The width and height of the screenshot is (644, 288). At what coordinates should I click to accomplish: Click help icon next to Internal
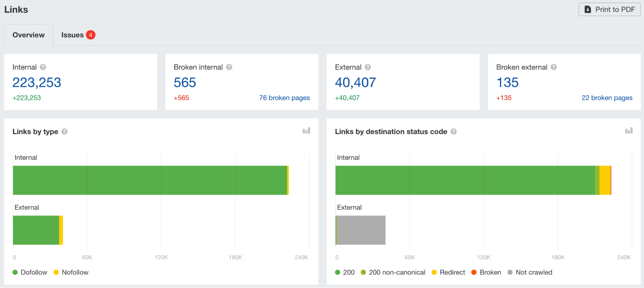click(x=43, y=67)
